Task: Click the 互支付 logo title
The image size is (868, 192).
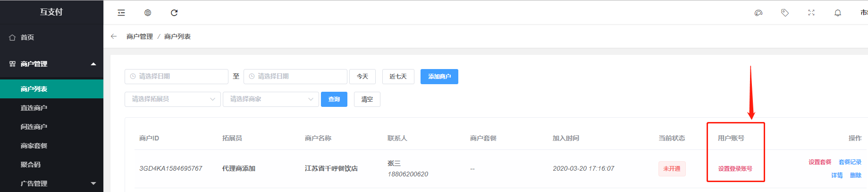Action: (x=51, y=12)
